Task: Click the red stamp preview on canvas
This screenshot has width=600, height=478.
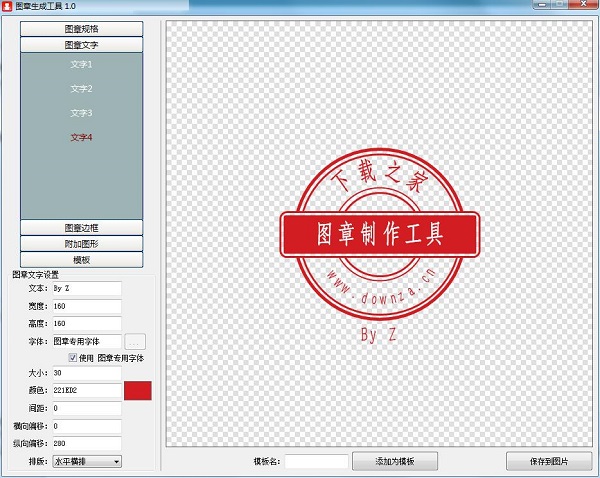Action: click(x=378, y=234)
